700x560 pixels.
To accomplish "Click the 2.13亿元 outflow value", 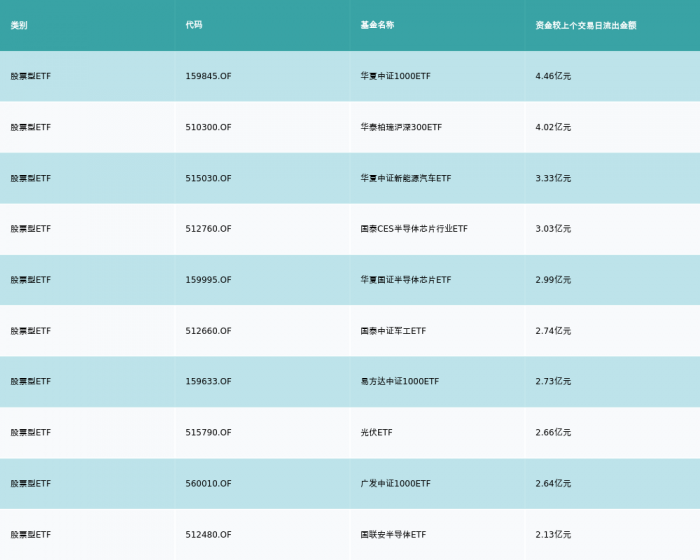I will [x=553, y=535].
